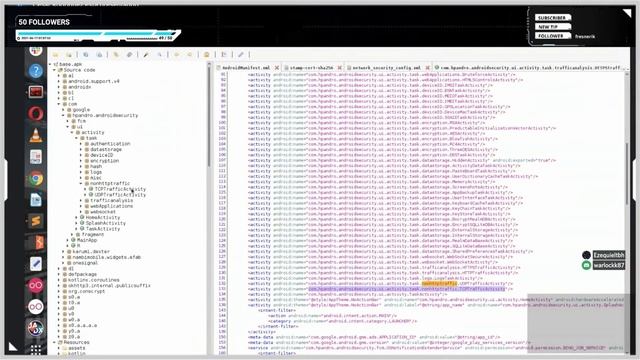Switch to the stamp-cert-sha256 tab

tap(311, 67)
